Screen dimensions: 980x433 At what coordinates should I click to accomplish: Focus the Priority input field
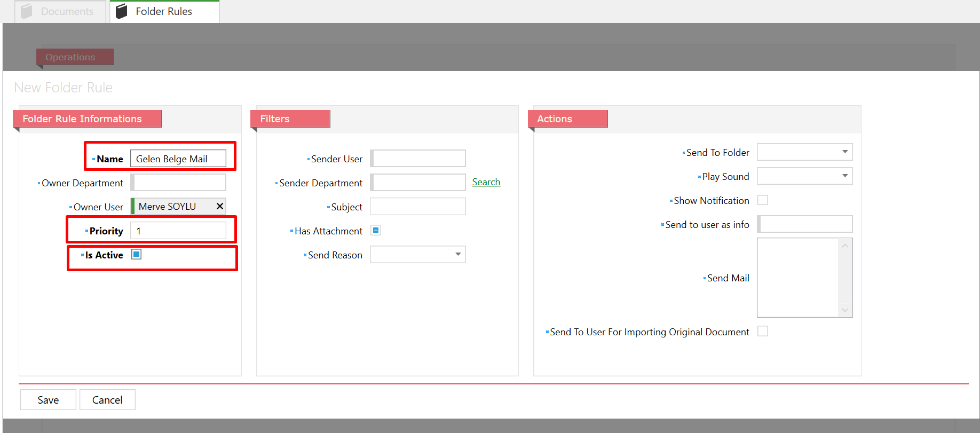pos(179,231)
